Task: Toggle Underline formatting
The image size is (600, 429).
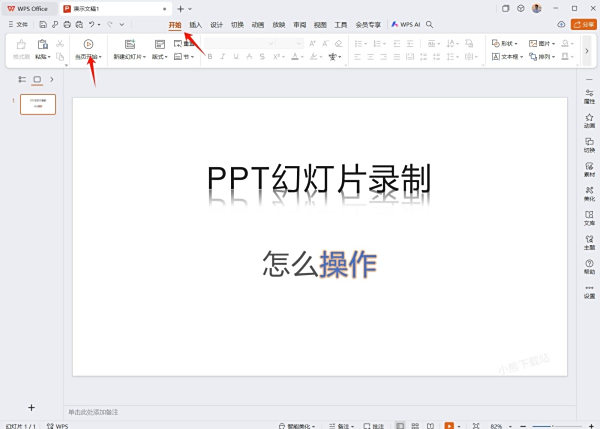Action: click(236, 57)
